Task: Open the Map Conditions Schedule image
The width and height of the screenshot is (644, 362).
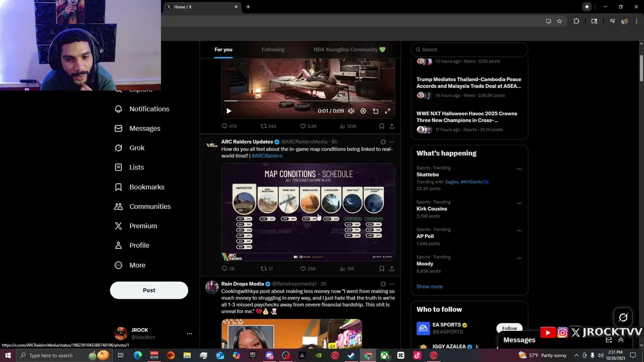Action: point(308,212)
